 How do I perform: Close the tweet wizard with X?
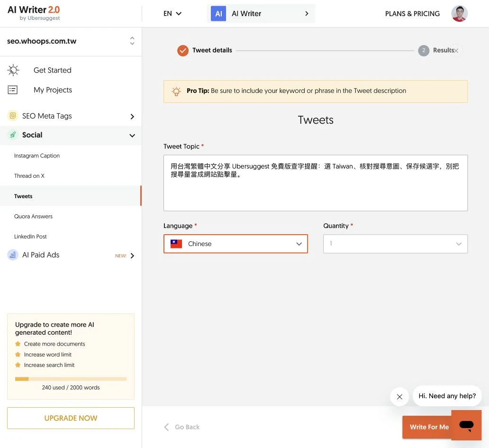[456, 51]
